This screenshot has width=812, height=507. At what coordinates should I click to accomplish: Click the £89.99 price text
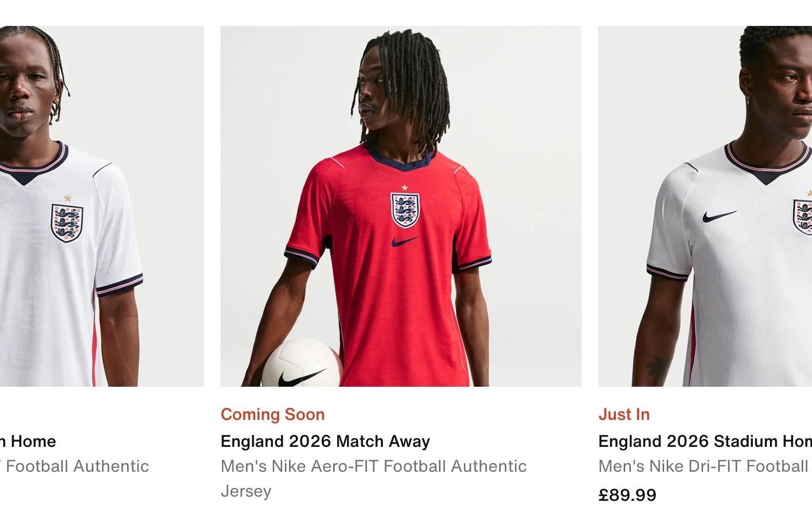627,495
